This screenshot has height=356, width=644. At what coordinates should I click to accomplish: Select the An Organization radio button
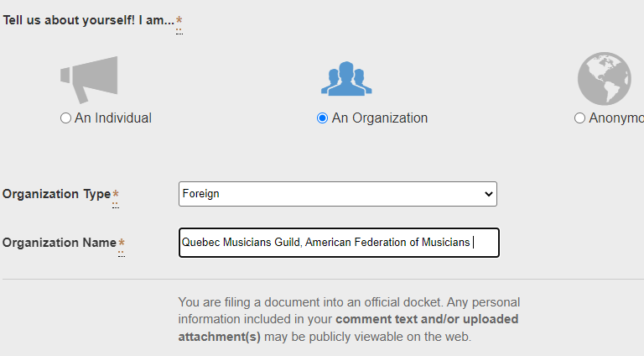tap(322, 118)
